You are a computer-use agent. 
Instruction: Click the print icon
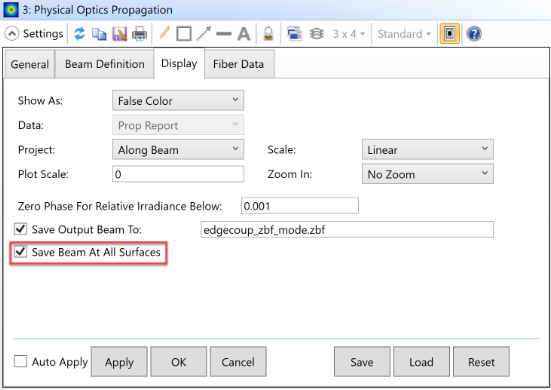tap(140, 34)
